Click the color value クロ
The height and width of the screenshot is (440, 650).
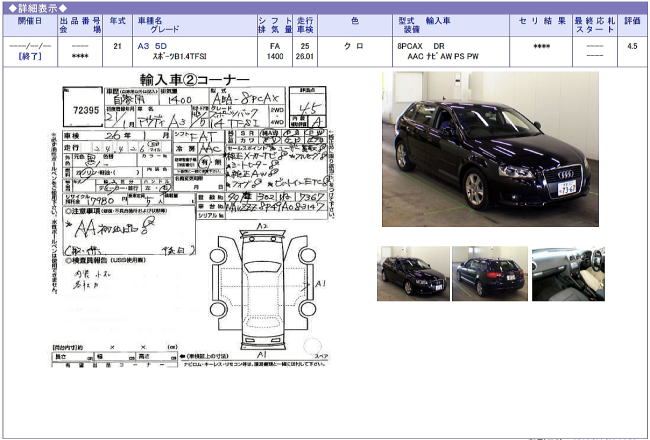354,46
